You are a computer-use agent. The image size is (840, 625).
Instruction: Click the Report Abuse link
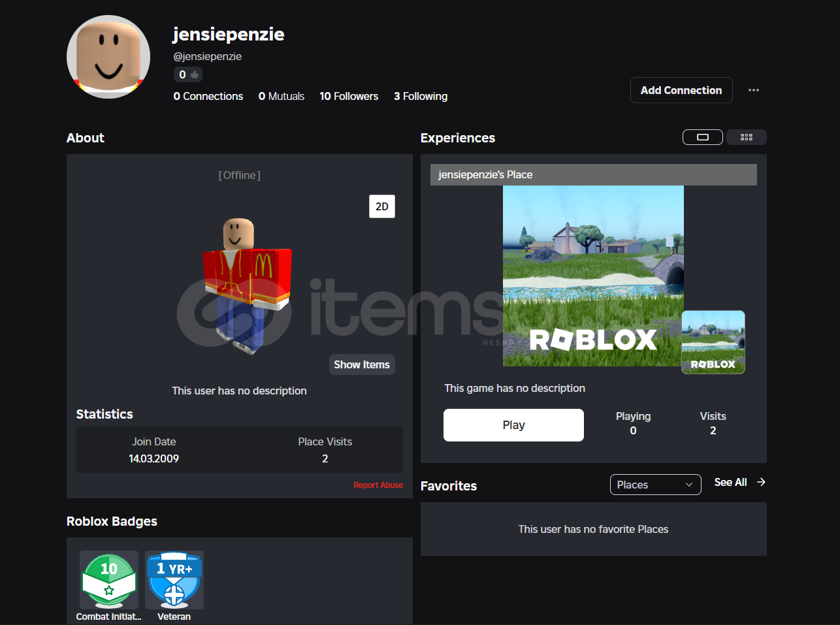(378, 485)
